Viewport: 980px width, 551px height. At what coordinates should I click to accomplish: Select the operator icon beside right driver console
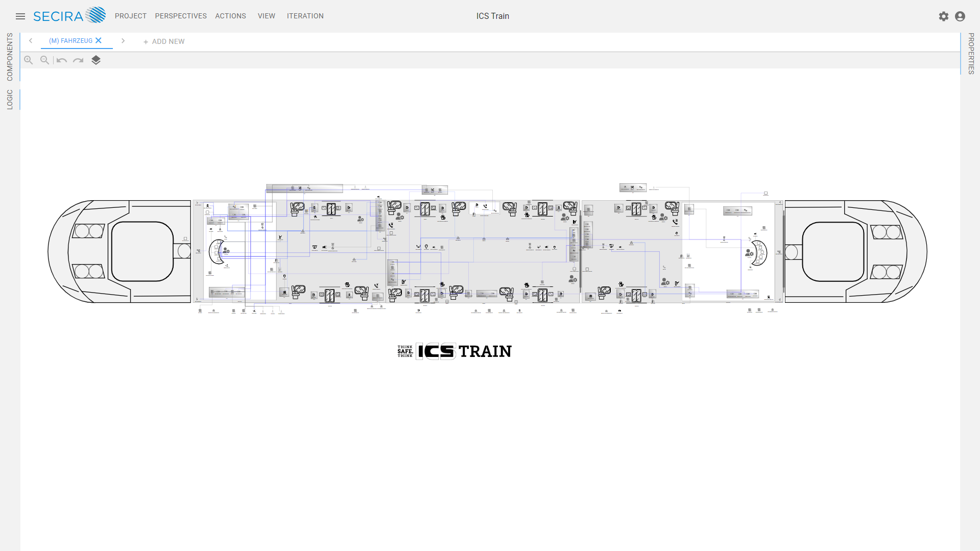749,253
